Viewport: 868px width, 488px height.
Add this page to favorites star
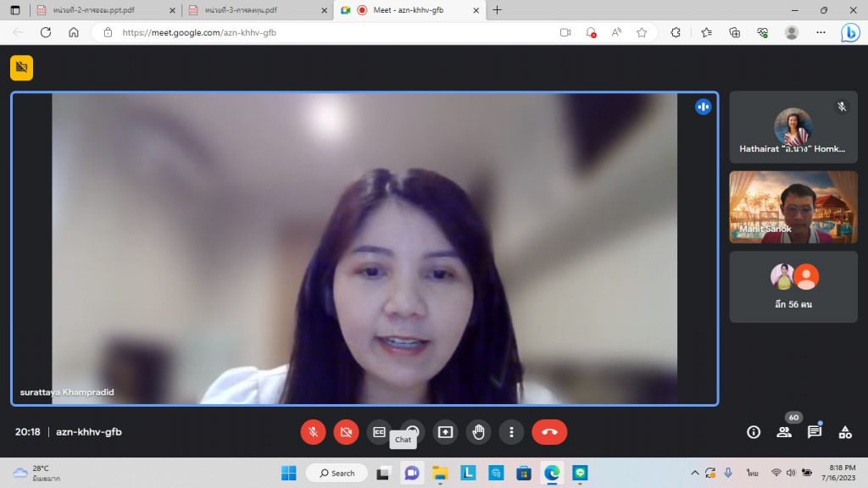[642, 32]
